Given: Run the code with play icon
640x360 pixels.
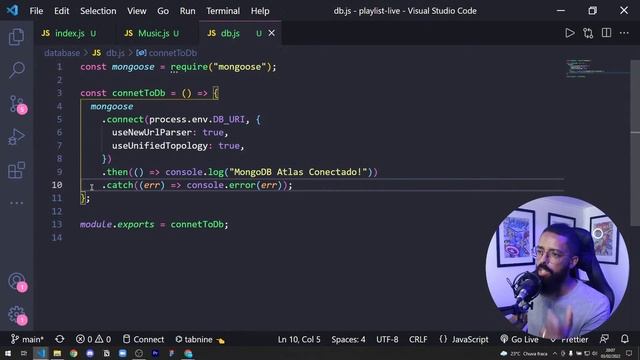Looking at the screenshot, I should click(x=570, y=33).
